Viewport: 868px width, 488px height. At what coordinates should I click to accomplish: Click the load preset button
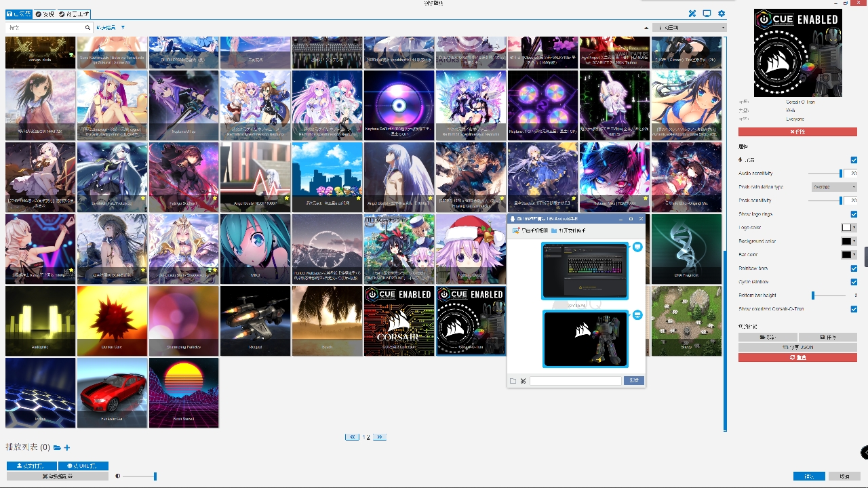768,337
